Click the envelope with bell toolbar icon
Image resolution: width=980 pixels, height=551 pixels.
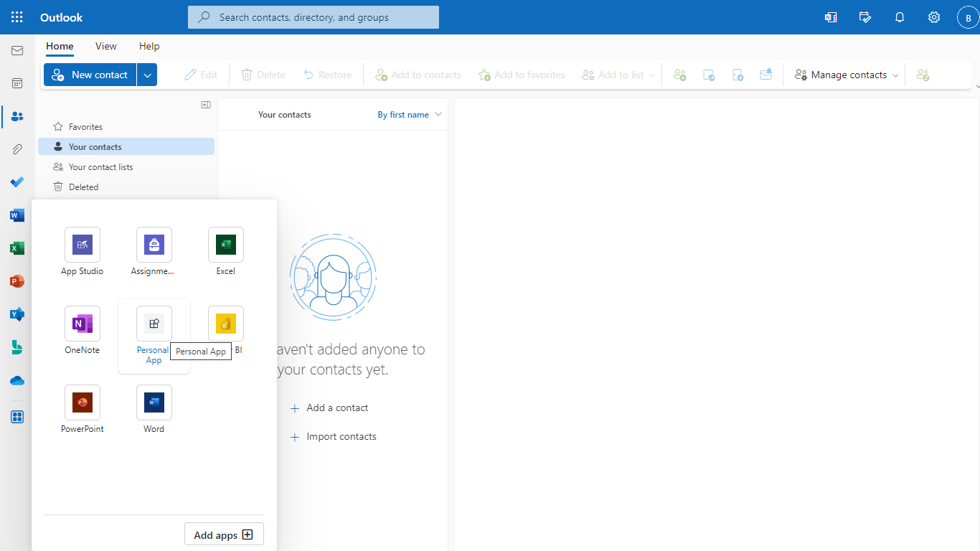(x=766, y=75)
